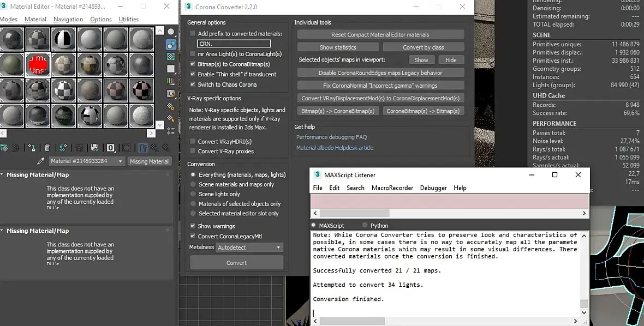Toggle the Convert CoronaLegacyMtl checkbox

[193, 236]
